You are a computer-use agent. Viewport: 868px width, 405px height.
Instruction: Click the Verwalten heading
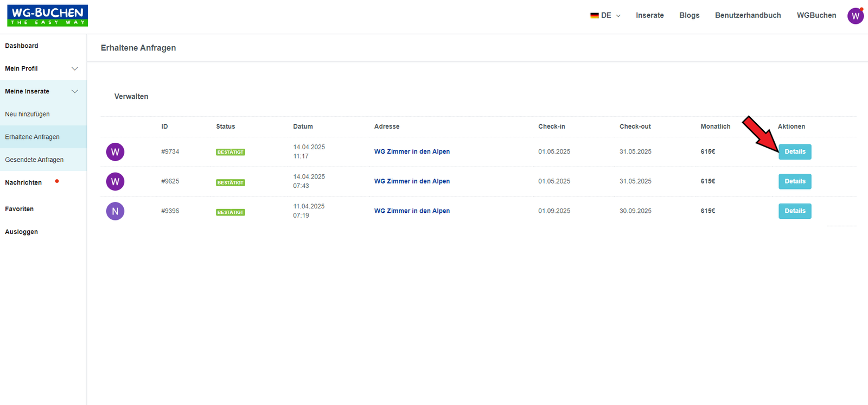[x=131, y=97]
